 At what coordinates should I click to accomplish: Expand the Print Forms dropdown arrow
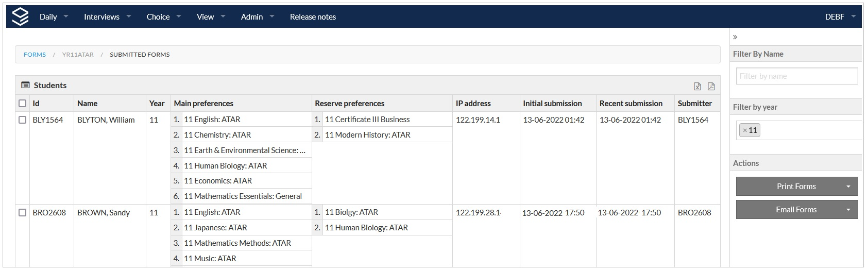coord(848,187)
